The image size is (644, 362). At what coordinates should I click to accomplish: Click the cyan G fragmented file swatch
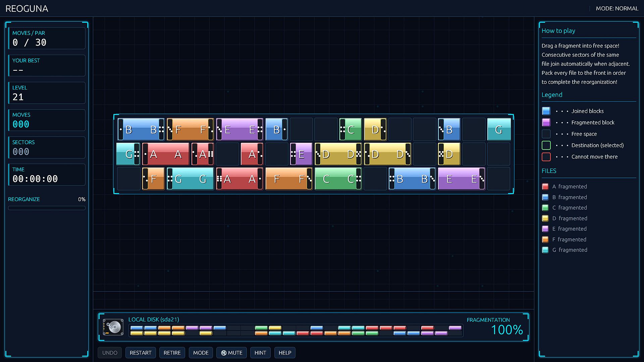[x=545, y=250]
